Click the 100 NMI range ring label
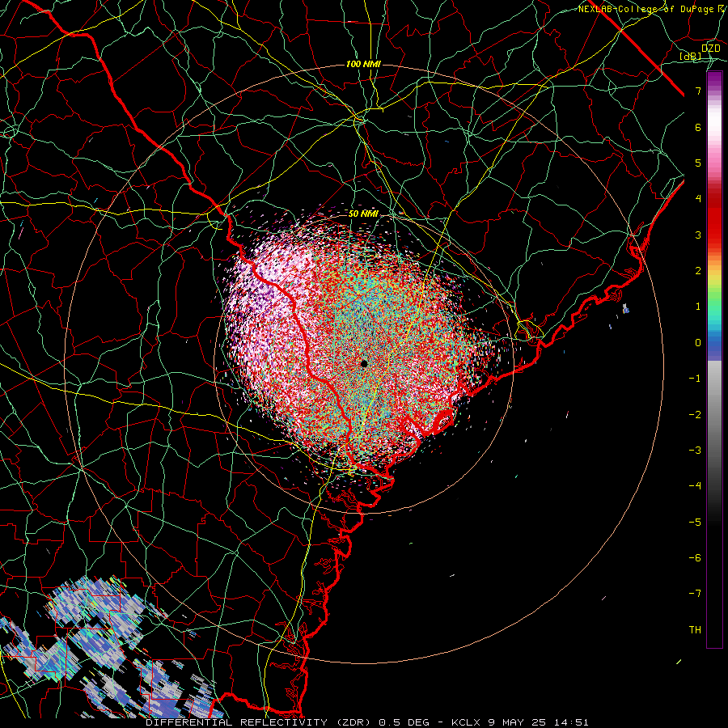728x728 pixels. [x=363, y=64]
